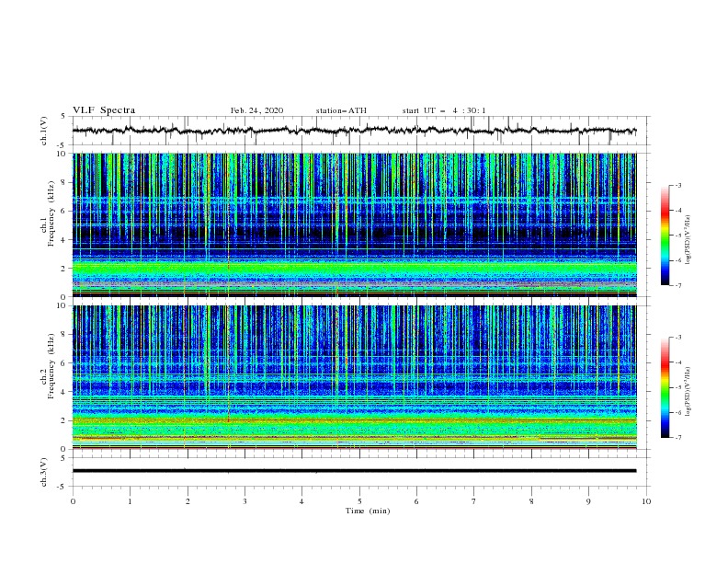Screen dimensions: 728x563
Task: Click the "5" tick on the time axis
Action: [359, 501]
